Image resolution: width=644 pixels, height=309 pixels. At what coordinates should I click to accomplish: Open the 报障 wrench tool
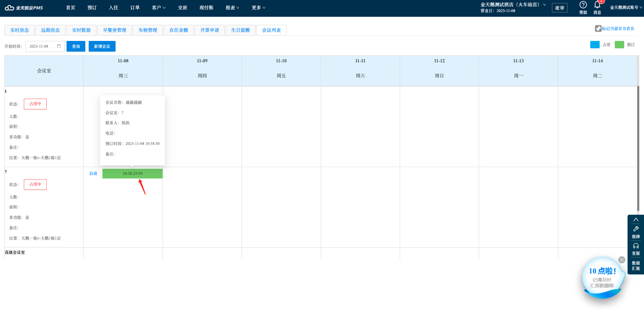636,233
